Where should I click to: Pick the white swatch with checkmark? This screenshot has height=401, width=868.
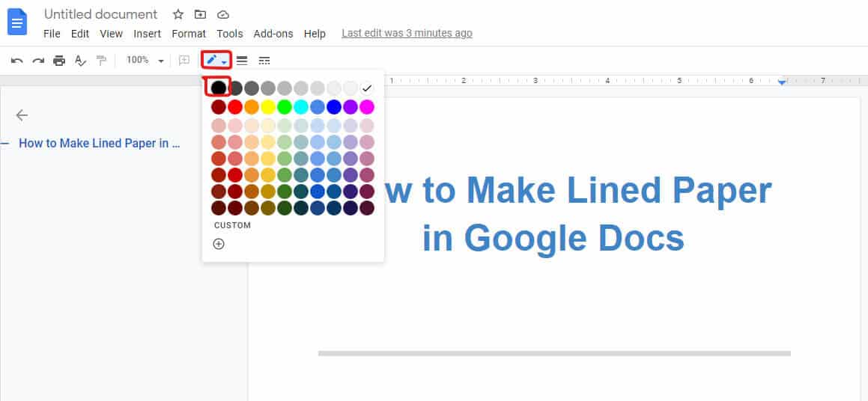(367, 88)
